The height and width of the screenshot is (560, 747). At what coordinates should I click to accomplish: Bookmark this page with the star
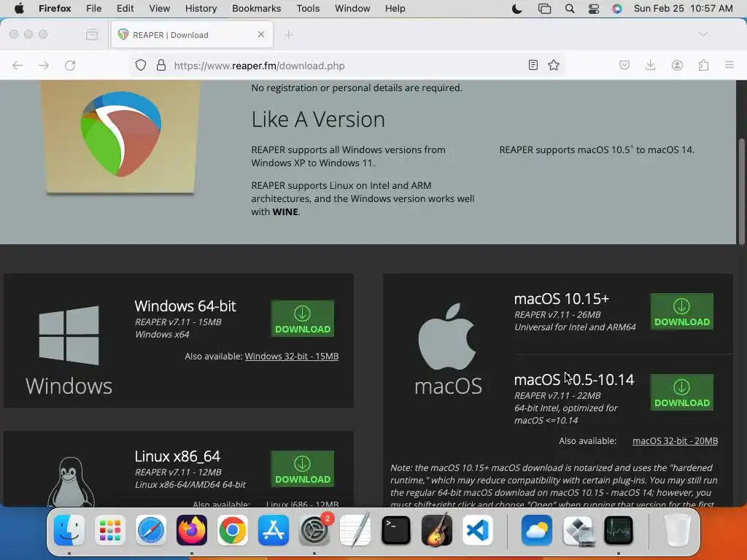[x=554, y=65]
